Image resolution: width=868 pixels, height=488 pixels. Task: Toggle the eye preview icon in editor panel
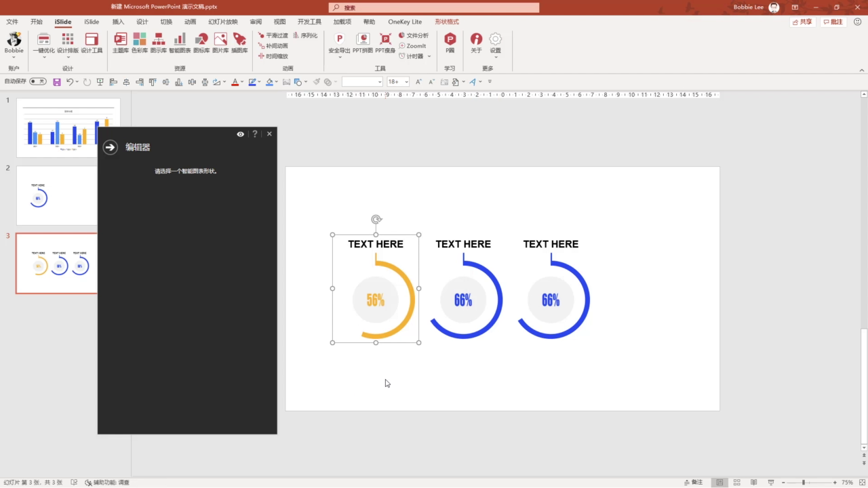pyautogui.click(x=240, y=134)
